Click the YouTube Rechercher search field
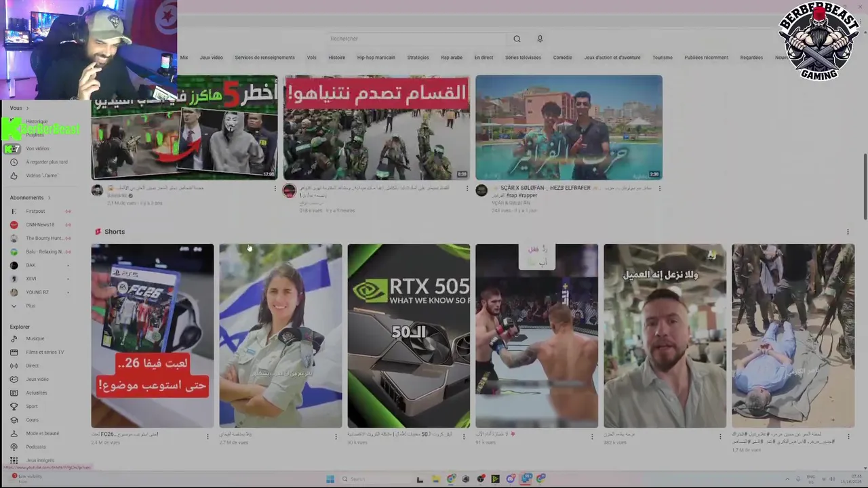Viewport: 868px width, 488px height. coord(417,39)
